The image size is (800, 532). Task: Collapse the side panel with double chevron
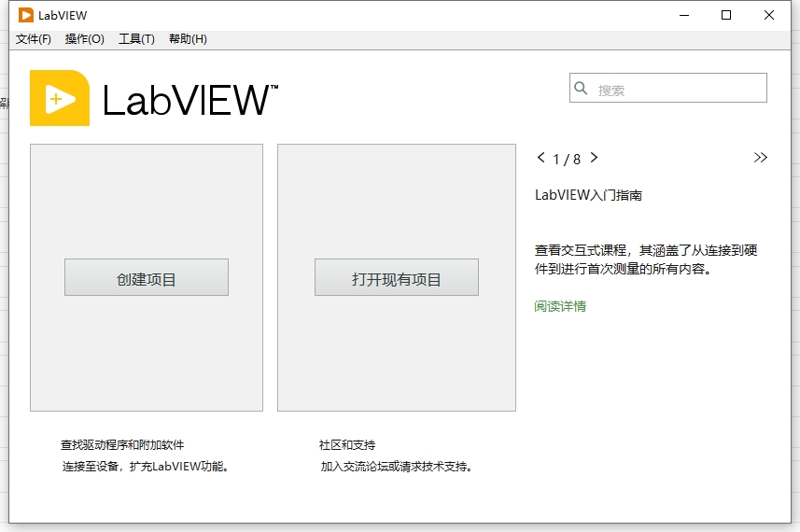[x=760, y=158]
